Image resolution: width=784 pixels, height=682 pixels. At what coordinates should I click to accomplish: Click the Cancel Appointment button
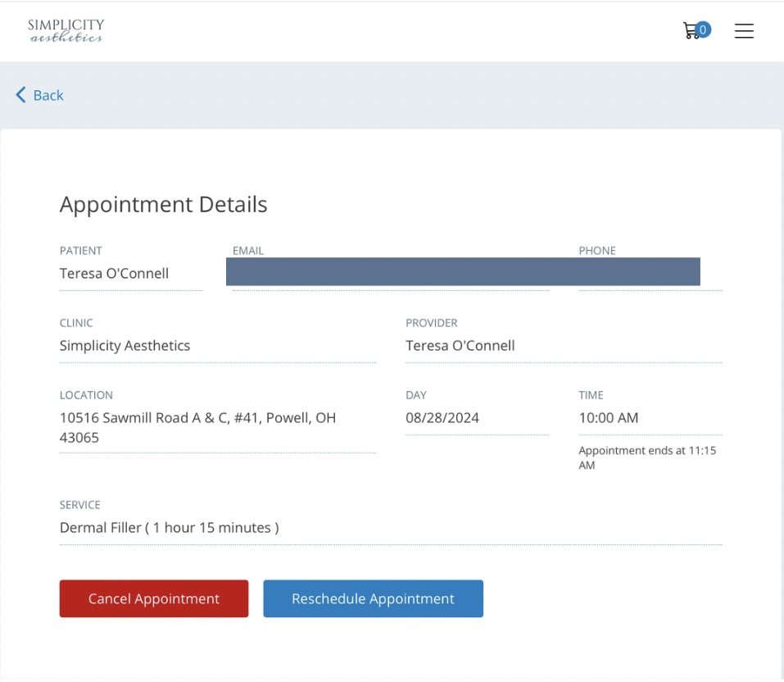click(154, 598)
